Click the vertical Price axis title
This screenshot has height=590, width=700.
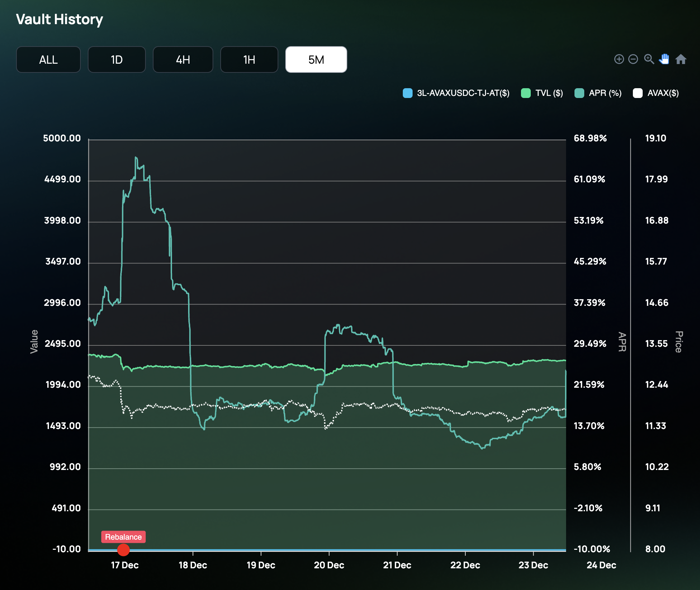click(678, 342)
